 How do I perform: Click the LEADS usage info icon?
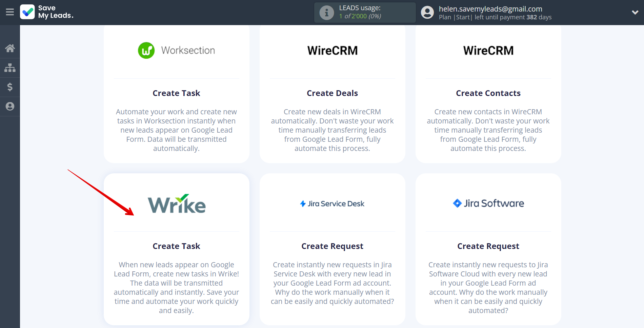327,13
